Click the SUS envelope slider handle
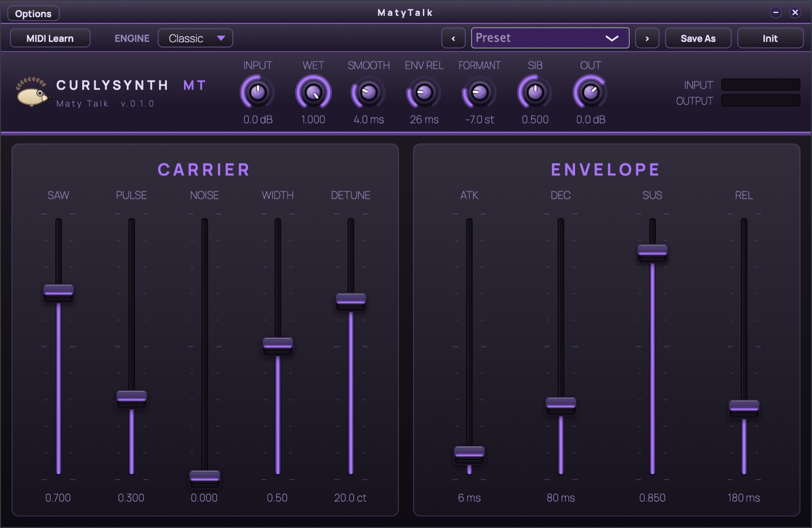Viewport: 812px width, 528px height. point(653,253)
